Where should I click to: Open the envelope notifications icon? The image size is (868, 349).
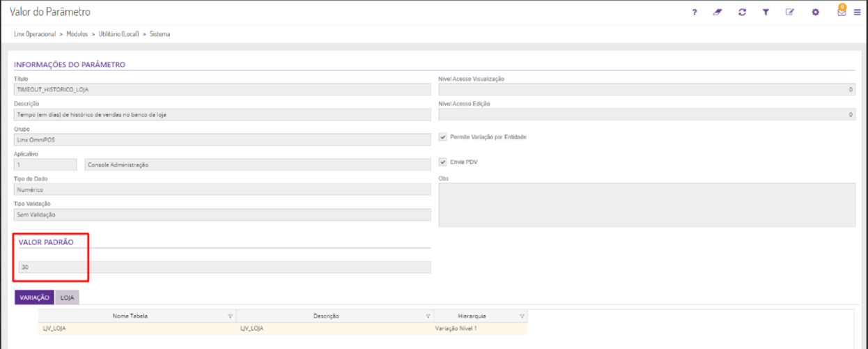click(842, 12)
